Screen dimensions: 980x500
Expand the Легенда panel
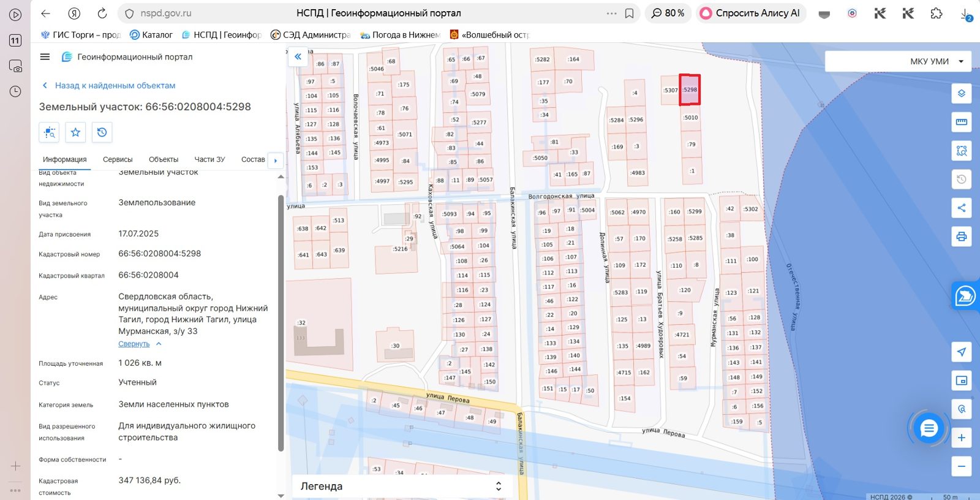click(x=401, y=486)
